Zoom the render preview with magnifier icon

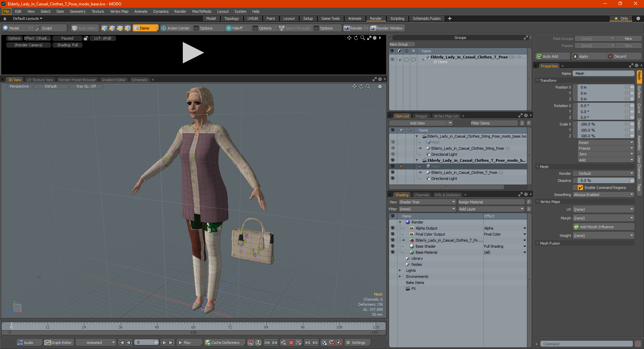tap(363, 38)
